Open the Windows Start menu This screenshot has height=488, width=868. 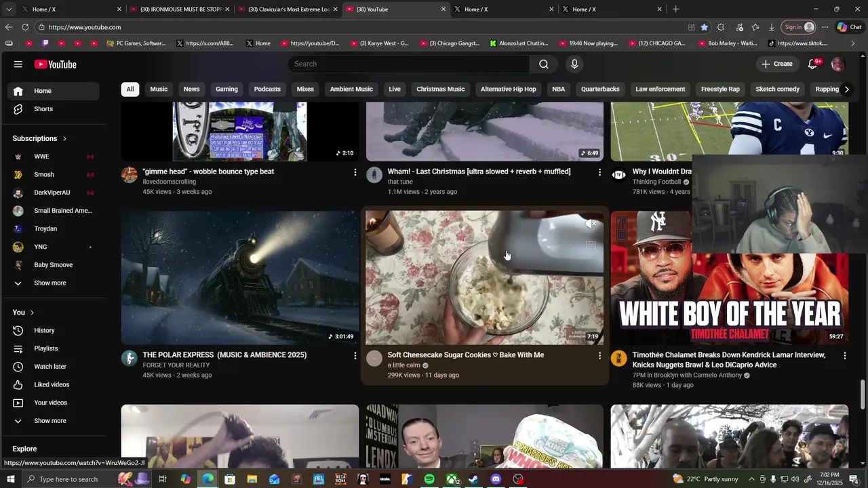(x=11, y=479)
